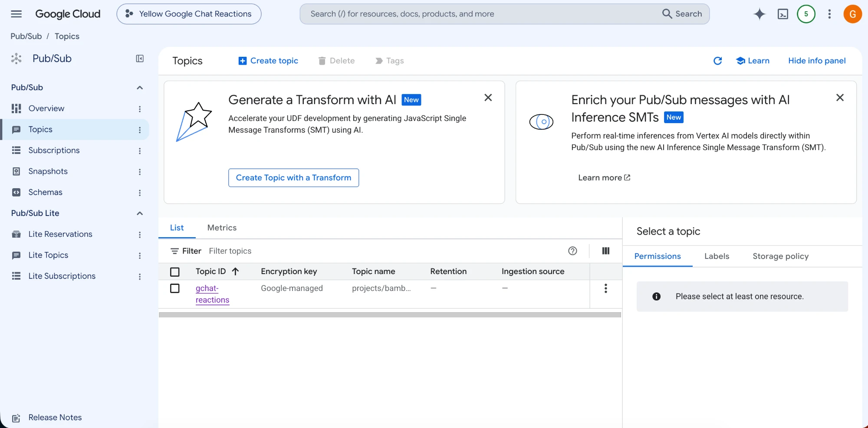Open more options next to Lite Reservations

(x=140, y=235)
